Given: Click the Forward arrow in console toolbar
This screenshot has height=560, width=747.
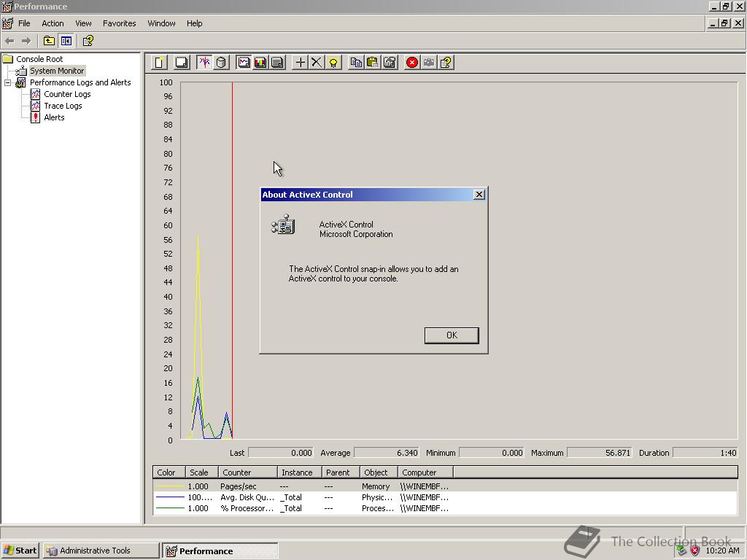Looking at the screenshot, I should [x=26, y=41].
